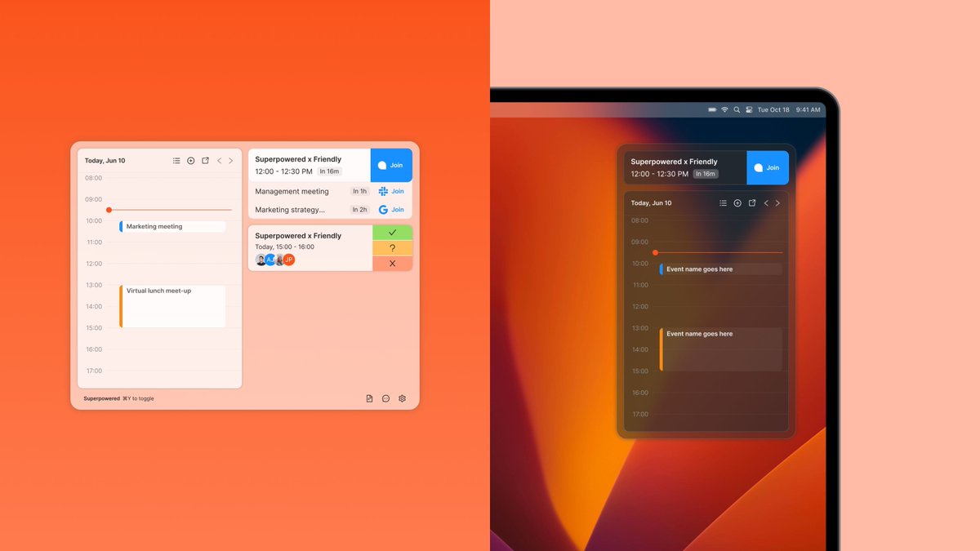The height and width of the screenshot is (551, 980).
Task: Click 'In 1h' badge on Management meeting
Action: tap(359, 191)
